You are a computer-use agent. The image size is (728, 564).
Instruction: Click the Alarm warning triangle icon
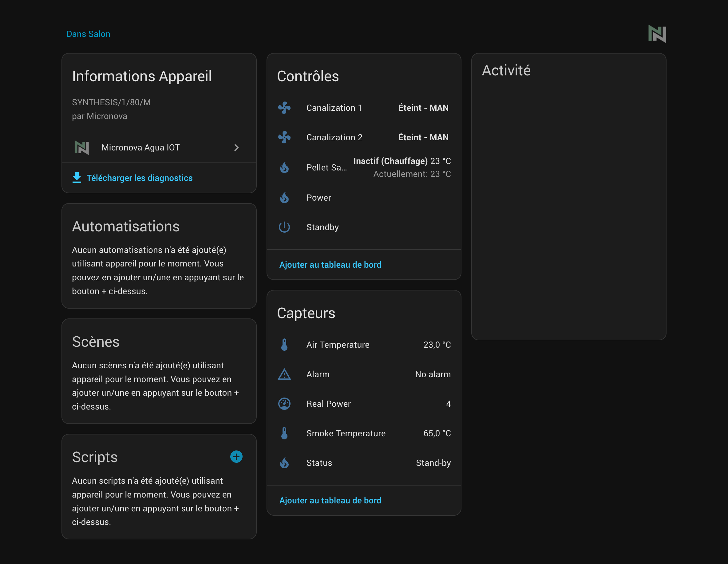pos(284,374)
